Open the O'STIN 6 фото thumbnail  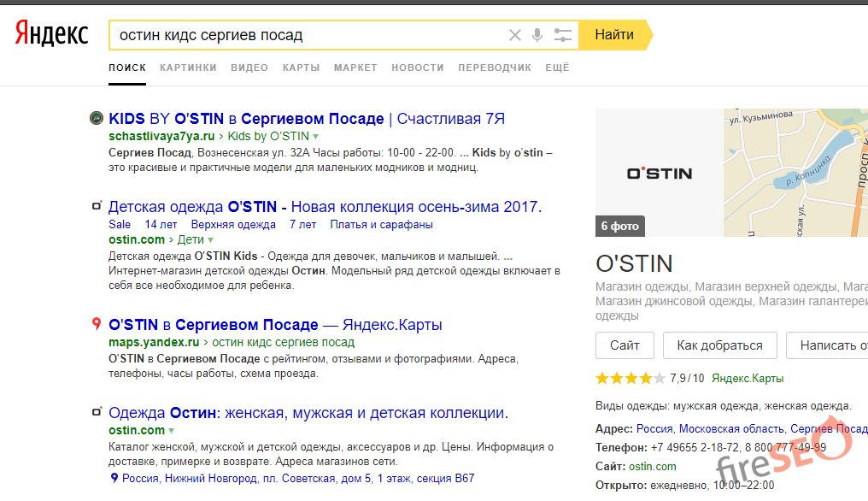point(659,173)
